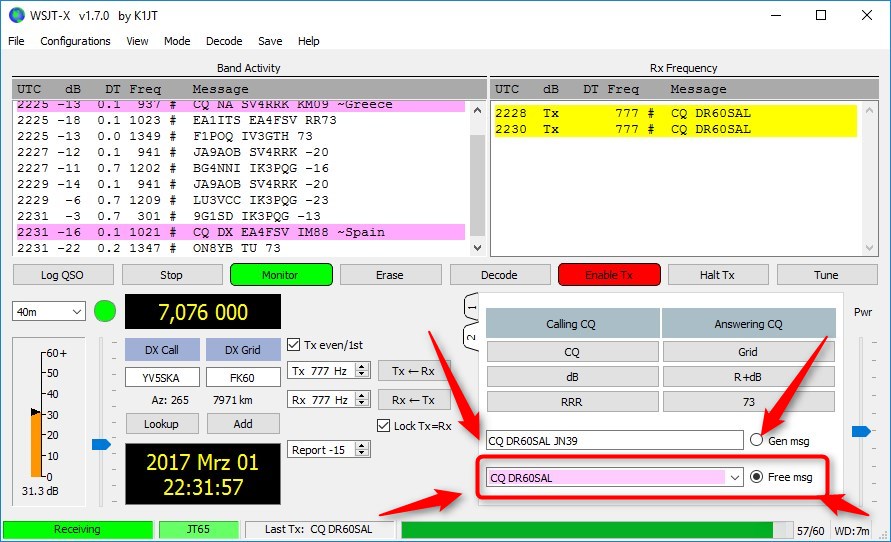The height and width of the screenshot is (542, 891).
Task: Select the CQ DX EA4FSV IM88 ~Spain row
Action: (239, 232)
